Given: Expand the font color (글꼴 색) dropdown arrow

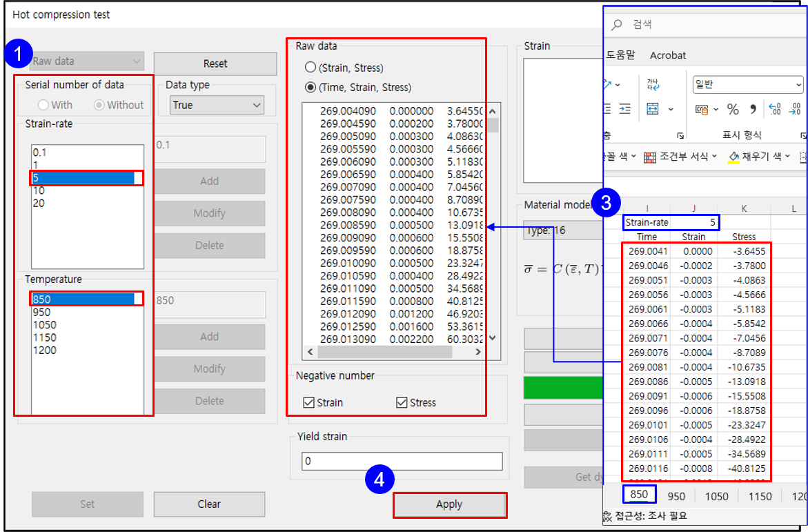Looking at the screenshot, I should [x=633, y=156].
